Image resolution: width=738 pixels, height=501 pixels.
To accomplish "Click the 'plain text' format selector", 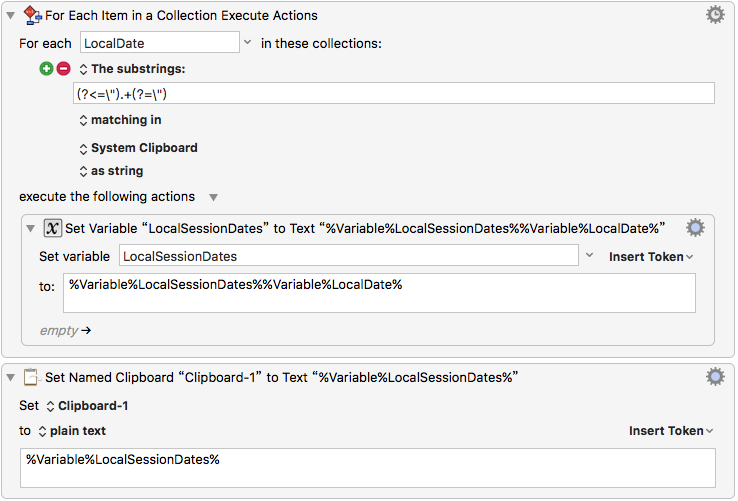I will [x=72, y=431].
